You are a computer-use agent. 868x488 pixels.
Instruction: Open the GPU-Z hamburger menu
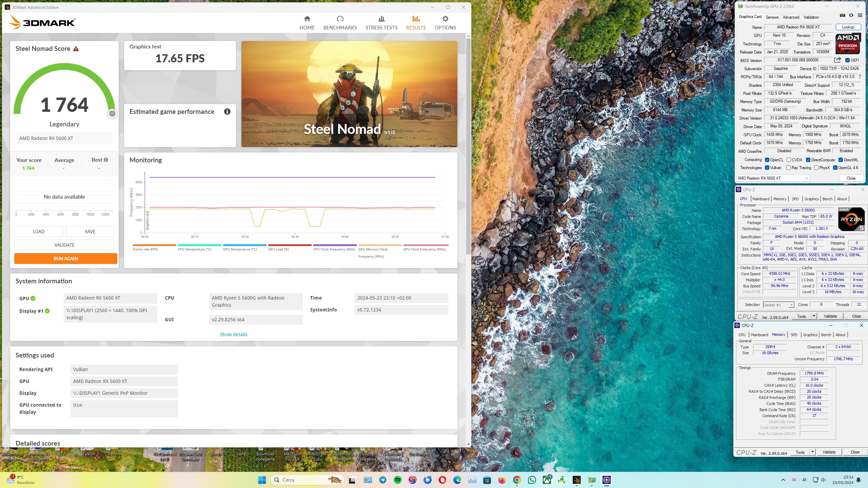[860, 16]
